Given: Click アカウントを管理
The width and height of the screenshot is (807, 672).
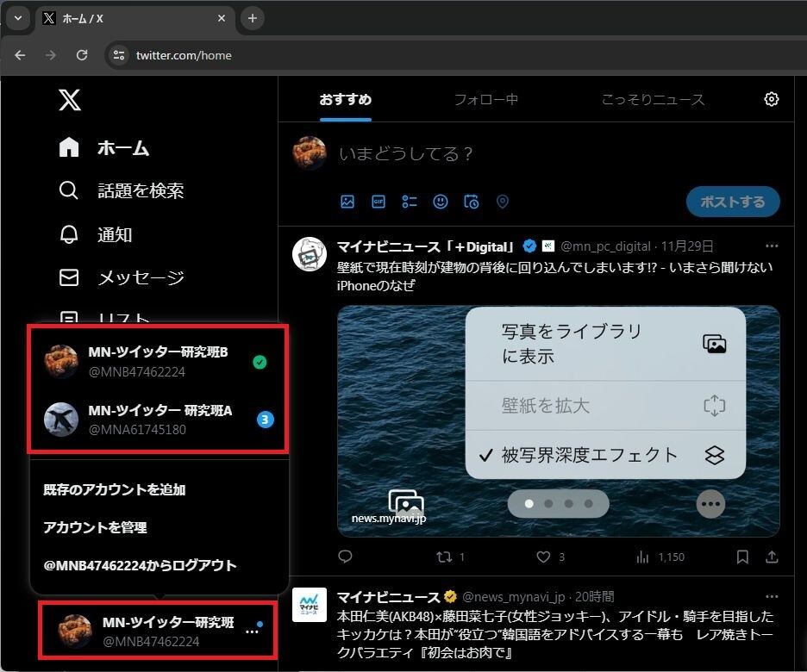Looking at the screenshot, I should (95, 527).
